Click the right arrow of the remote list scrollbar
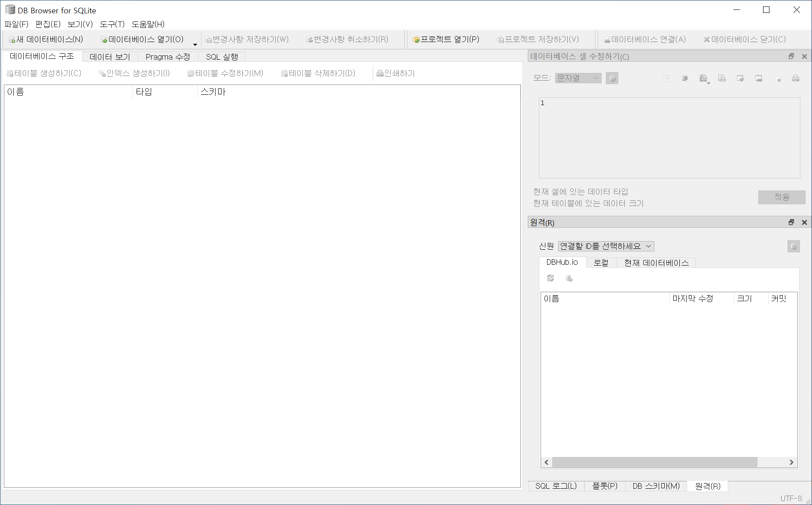812x505 pixels. coord(791,462)
